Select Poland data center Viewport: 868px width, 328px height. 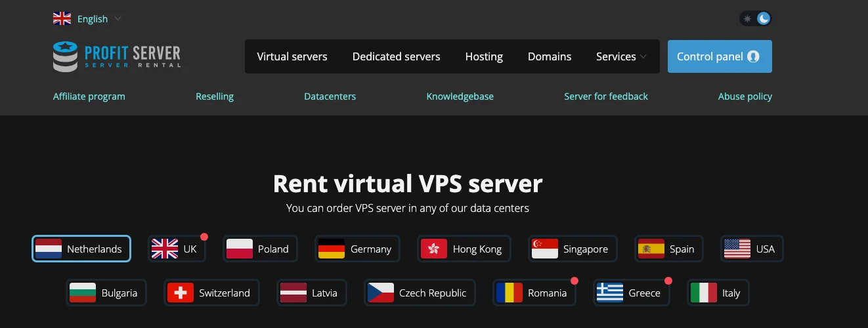(x=260, y=249)
